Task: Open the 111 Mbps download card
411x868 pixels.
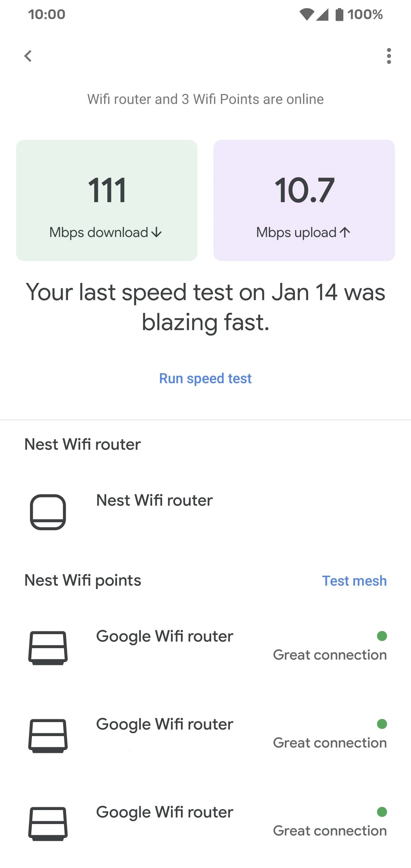Action: (107, 200)
